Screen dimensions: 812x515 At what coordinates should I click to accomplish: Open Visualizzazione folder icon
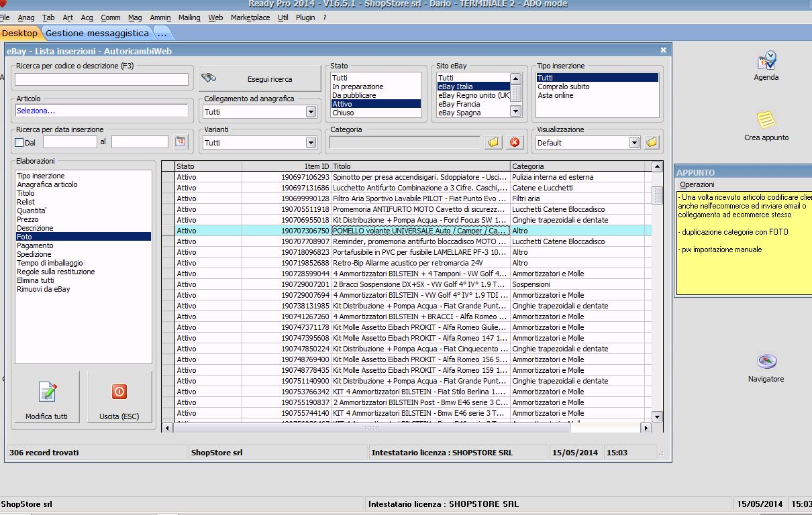pos(652,142)
